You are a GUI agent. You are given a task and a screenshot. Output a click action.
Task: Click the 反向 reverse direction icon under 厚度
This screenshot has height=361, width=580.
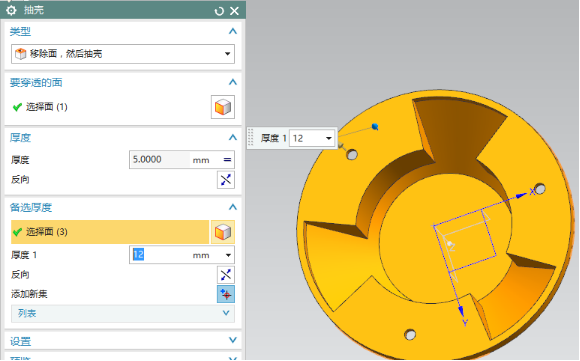[x=226, y=180]
